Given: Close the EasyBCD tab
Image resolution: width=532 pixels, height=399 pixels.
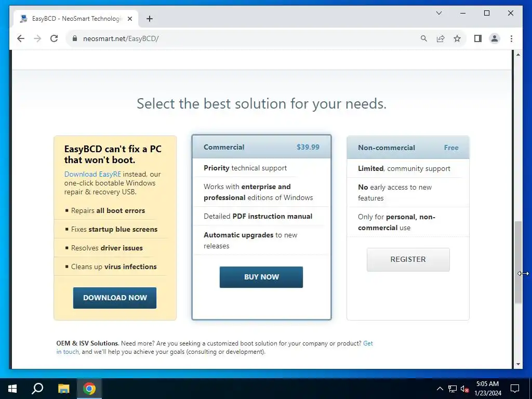Looking at the screenshot, I should [129, 19].
